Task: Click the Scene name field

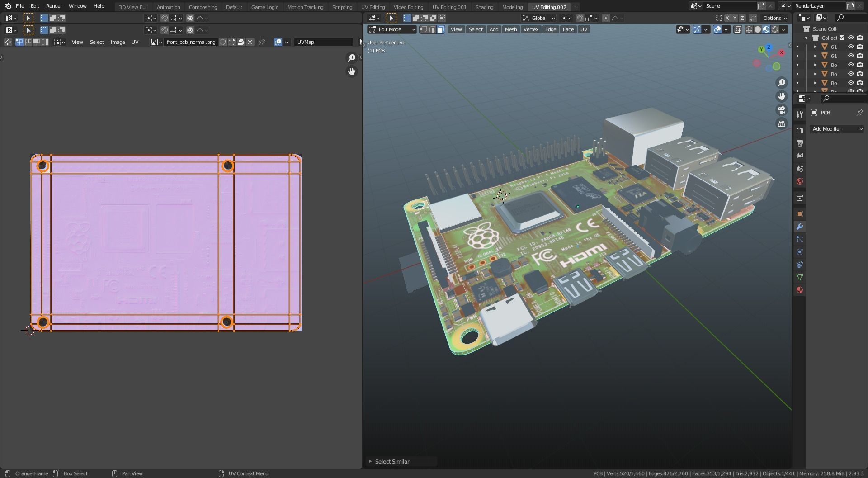Action: 730,6
